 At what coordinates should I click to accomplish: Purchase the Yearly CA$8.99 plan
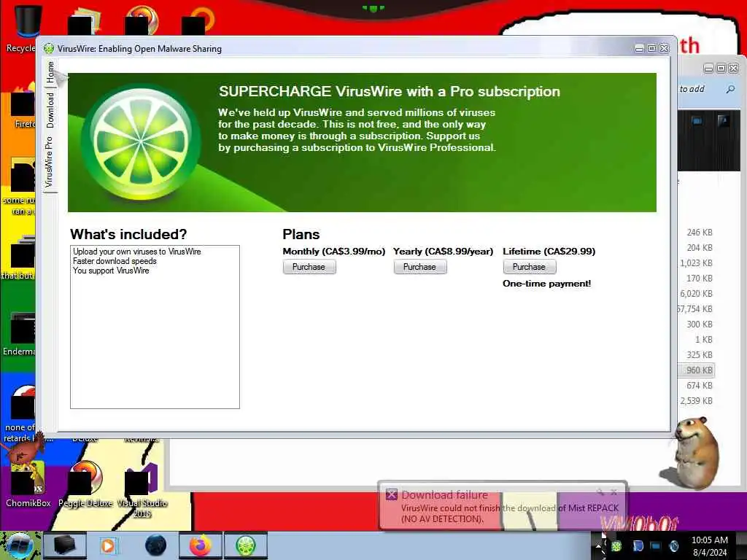(x=420, y=267)
